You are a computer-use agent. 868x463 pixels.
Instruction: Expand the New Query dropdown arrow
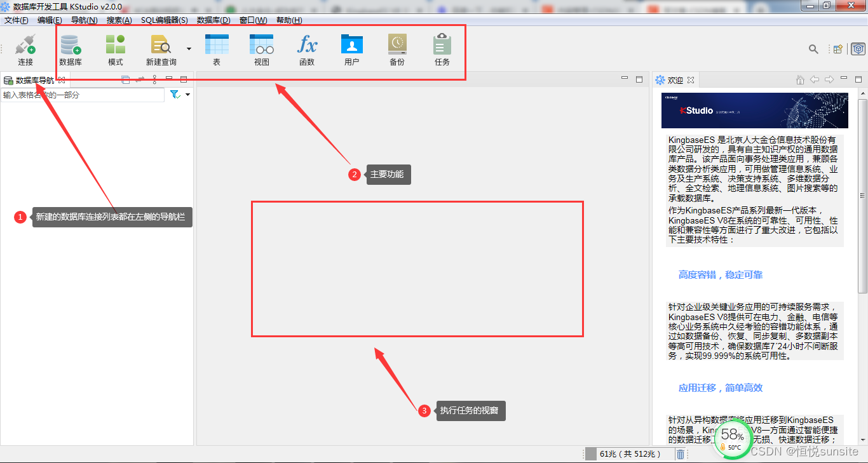(x=189, y=48)
